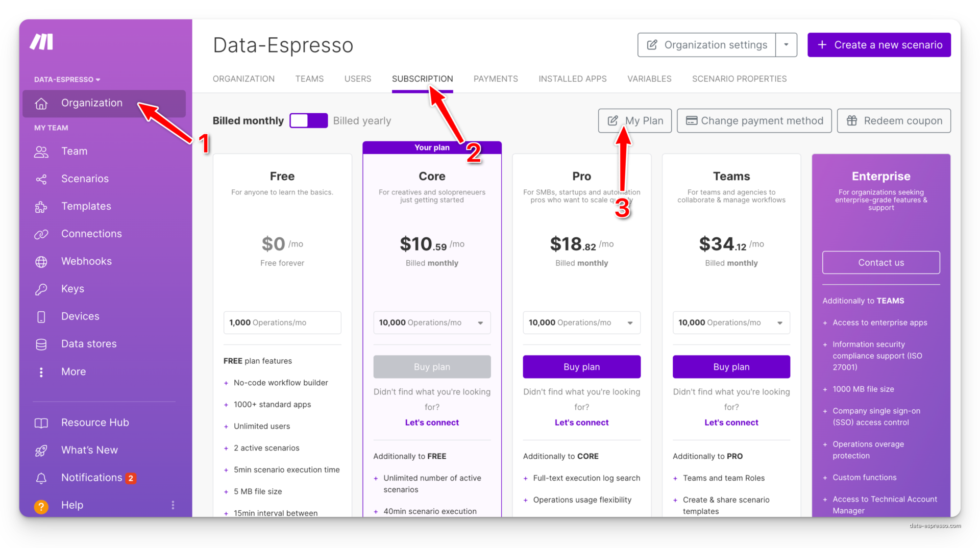
Task: Switch to the PAYMENTS tab
Action: click(496, 79)
